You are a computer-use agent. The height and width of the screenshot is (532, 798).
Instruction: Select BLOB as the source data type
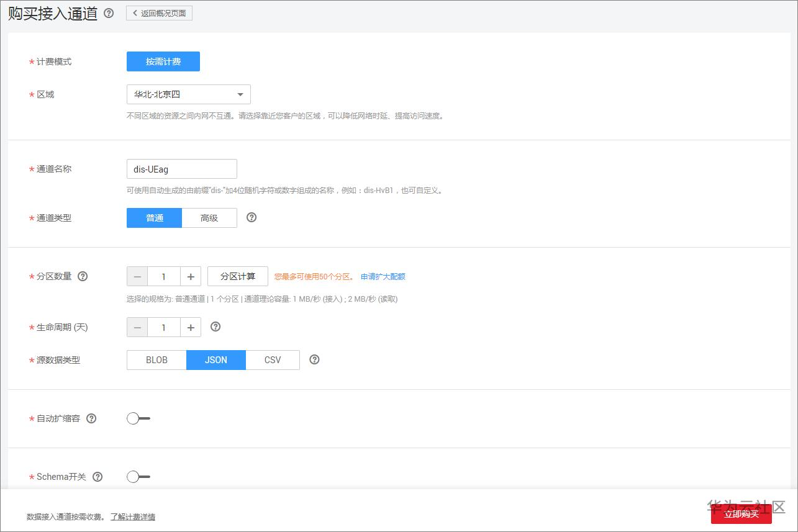[x=156, y=359]
